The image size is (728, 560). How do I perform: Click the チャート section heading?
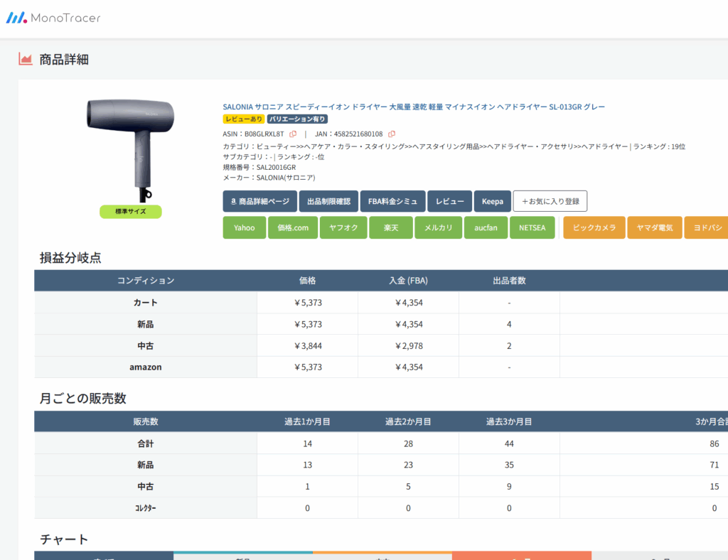[64, 539]
